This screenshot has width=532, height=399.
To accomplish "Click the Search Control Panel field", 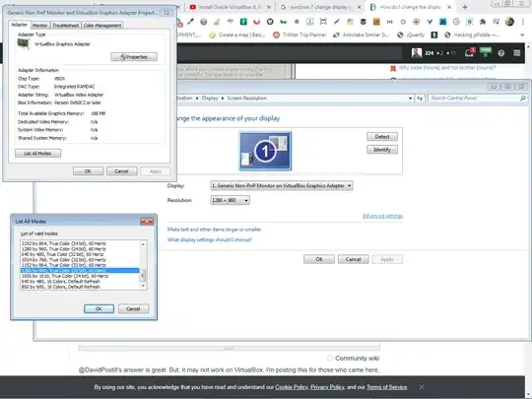I will (474, 99).
